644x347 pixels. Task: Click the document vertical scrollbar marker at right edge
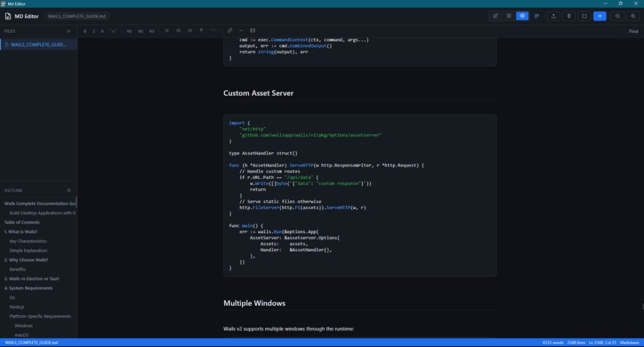(642, 307)
